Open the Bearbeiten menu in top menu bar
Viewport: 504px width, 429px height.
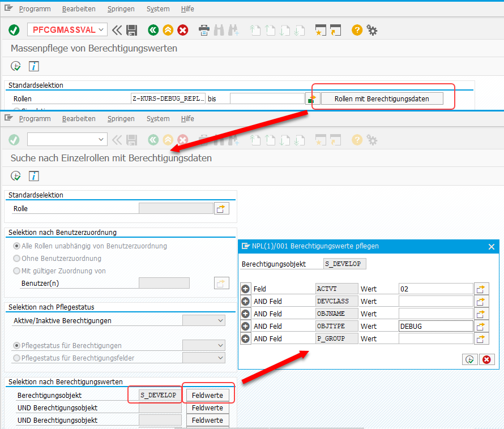[x=79, y=9]
